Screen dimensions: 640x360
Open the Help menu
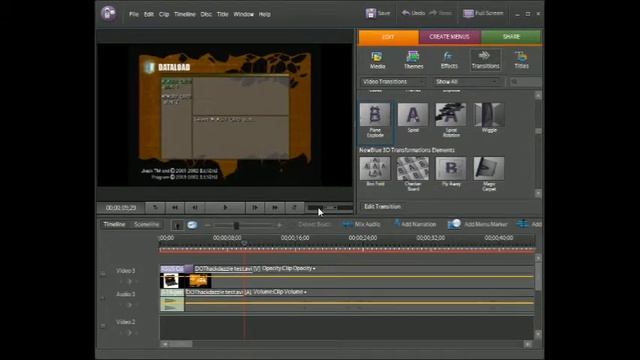(264, 14)
